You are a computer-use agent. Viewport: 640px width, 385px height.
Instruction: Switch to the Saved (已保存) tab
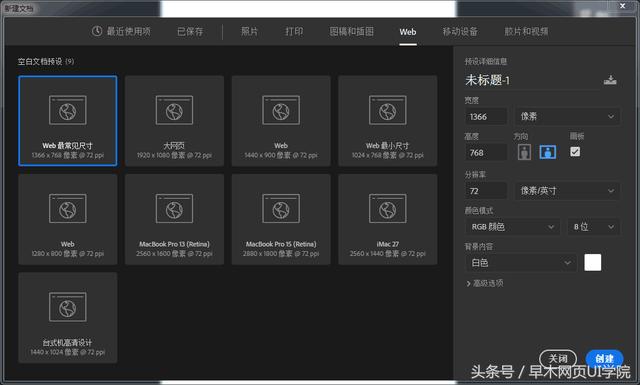coord(190,31)
